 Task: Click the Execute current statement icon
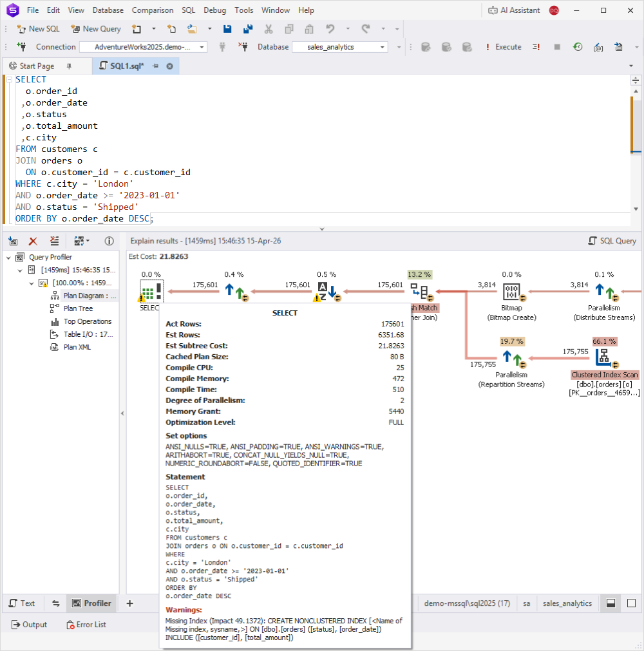(536, 47)
